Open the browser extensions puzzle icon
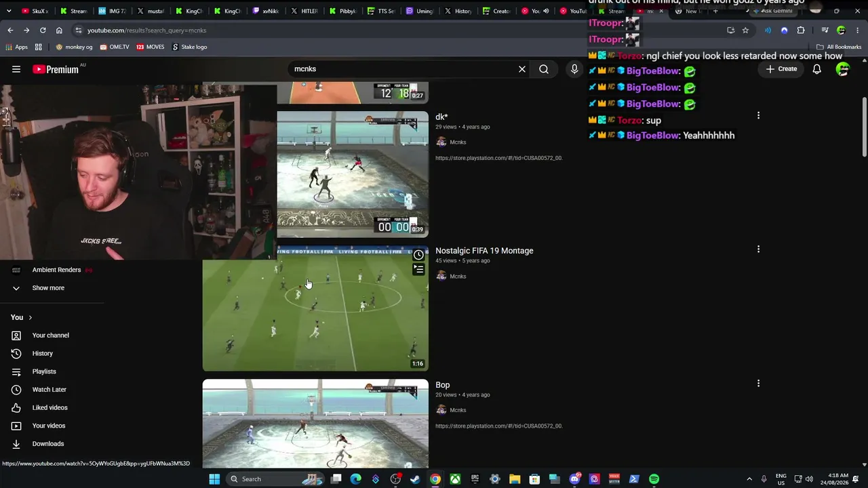The height and width of the screenshot is (488, 868). click(801, 30)
